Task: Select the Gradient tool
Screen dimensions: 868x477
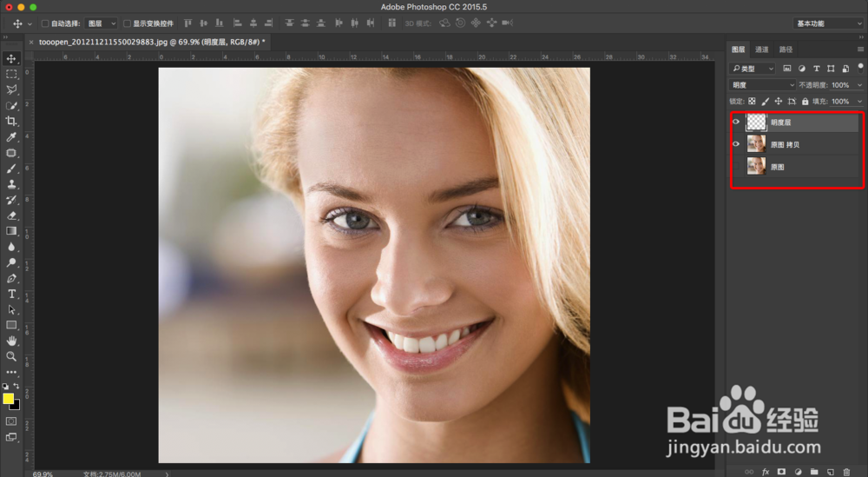Action: 11,231
